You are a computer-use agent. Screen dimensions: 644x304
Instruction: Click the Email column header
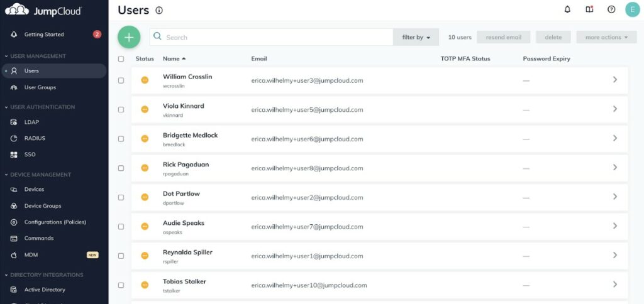click(258, 58)
